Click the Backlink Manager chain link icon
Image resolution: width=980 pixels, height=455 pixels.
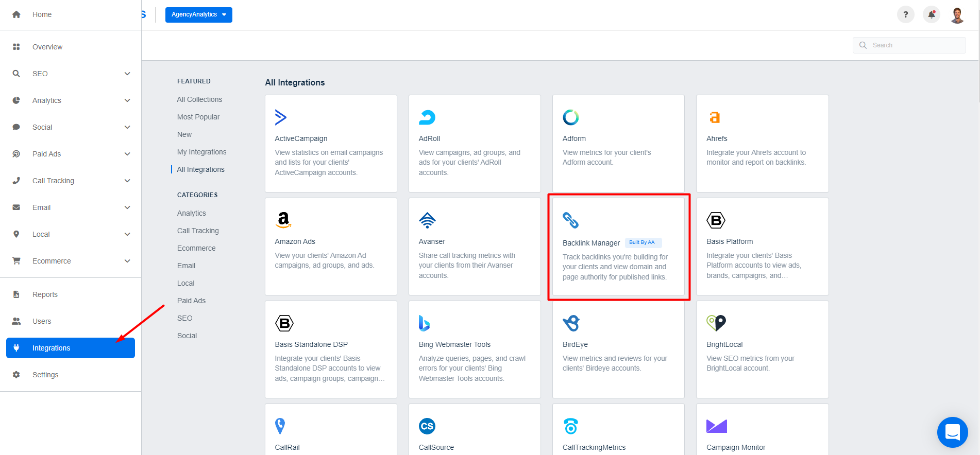(571, 220)
